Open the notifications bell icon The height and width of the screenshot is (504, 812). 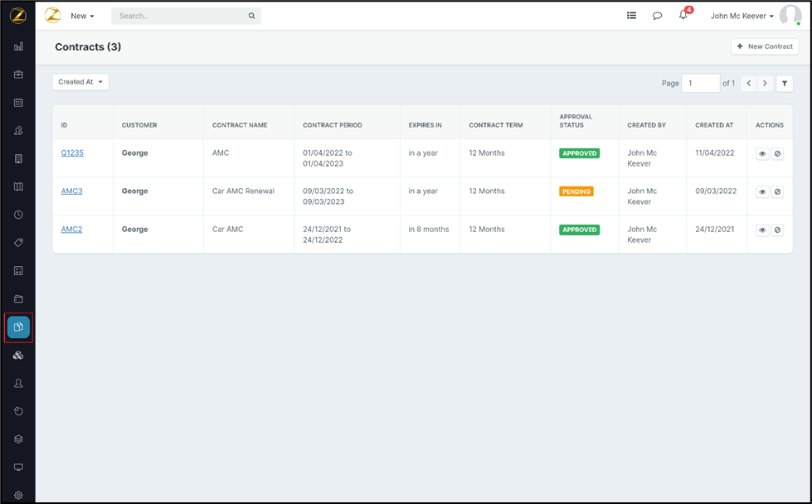click(683, 16)
